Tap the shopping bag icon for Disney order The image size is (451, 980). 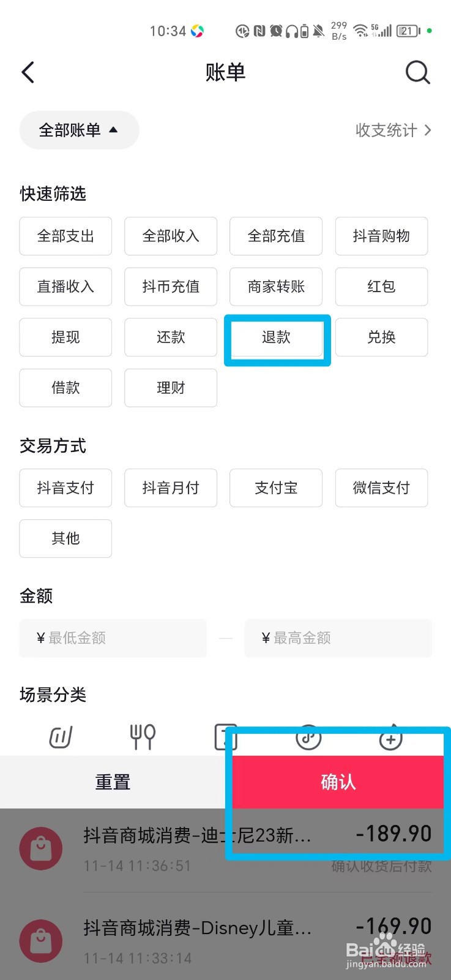coord(41,940)
